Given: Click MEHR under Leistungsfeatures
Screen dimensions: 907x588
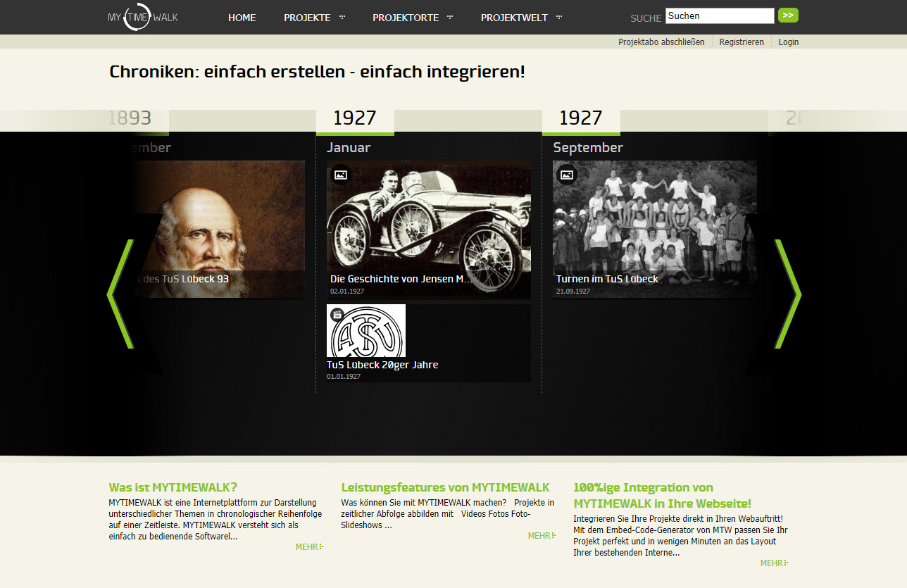Looking at the screenshot, I should coord(542,536).
